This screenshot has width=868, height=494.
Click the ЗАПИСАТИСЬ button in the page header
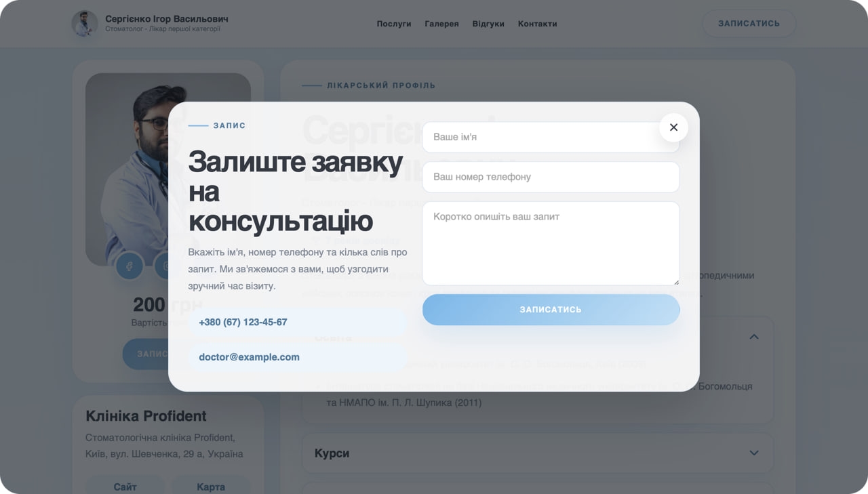(x=749, y=23)
